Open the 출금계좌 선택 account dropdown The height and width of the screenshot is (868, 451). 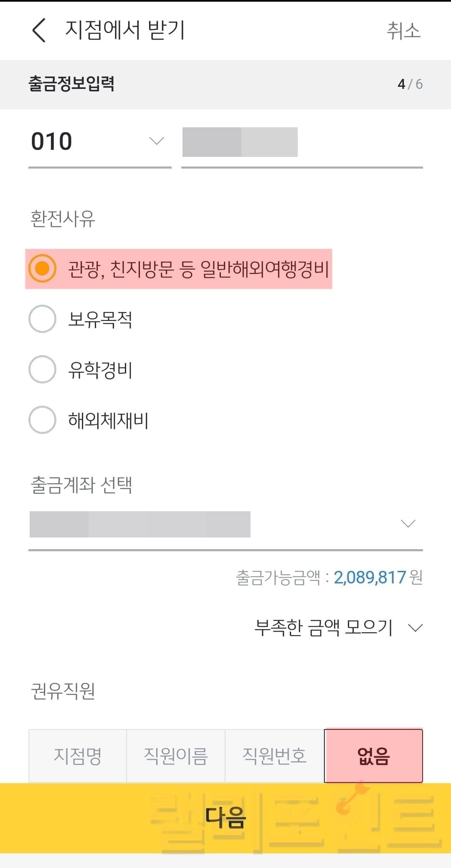tap(225, 524)
